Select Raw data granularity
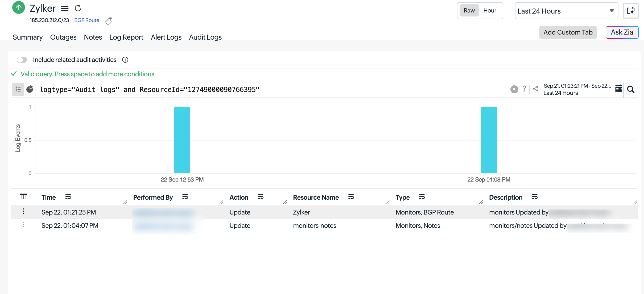Screen dimensions: 644x294 pyautogui.click(x=469, y=11)
